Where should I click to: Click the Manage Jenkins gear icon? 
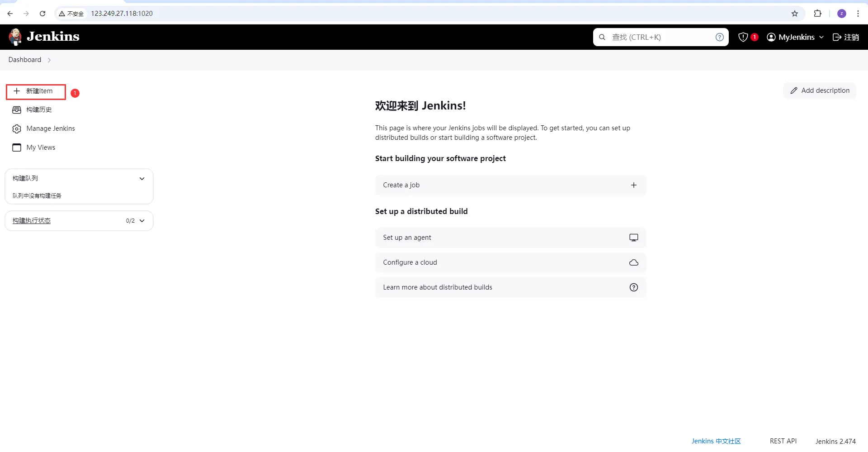17,129
